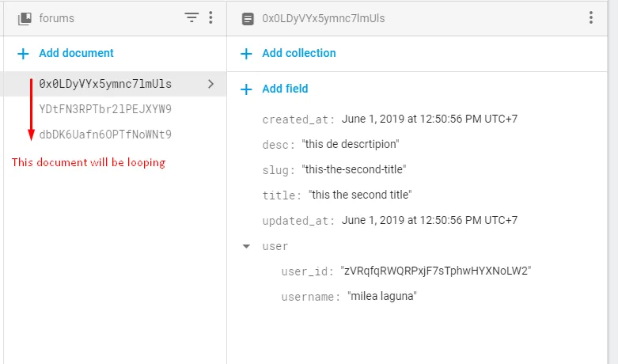Click the plus icon beside Add collection

(246, 54)
